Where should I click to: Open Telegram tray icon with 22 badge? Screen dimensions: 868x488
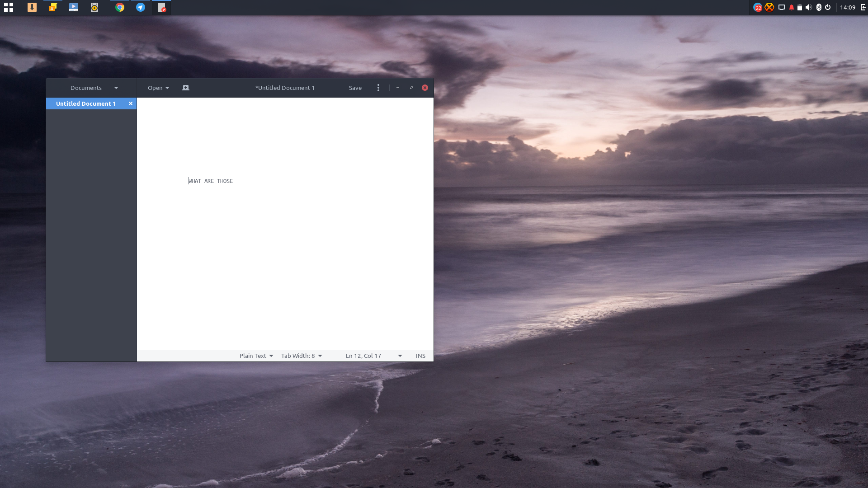click(758, 7)
